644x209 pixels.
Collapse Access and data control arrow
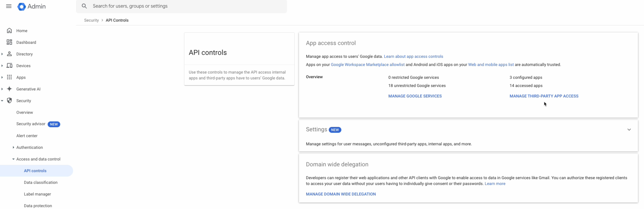(x=13, y=159)
